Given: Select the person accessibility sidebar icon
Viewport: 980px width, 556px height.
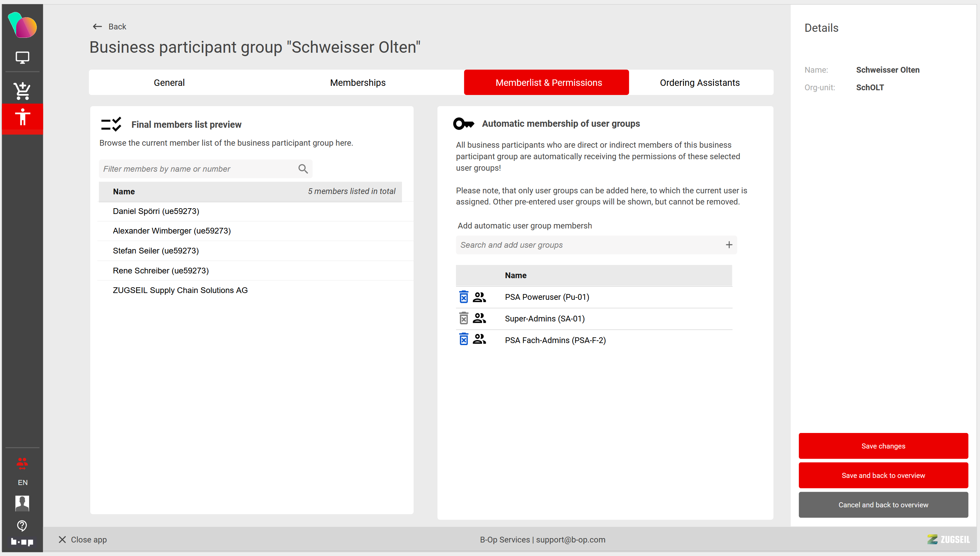Looking at the screenshot, I should (x=22, y=117).
